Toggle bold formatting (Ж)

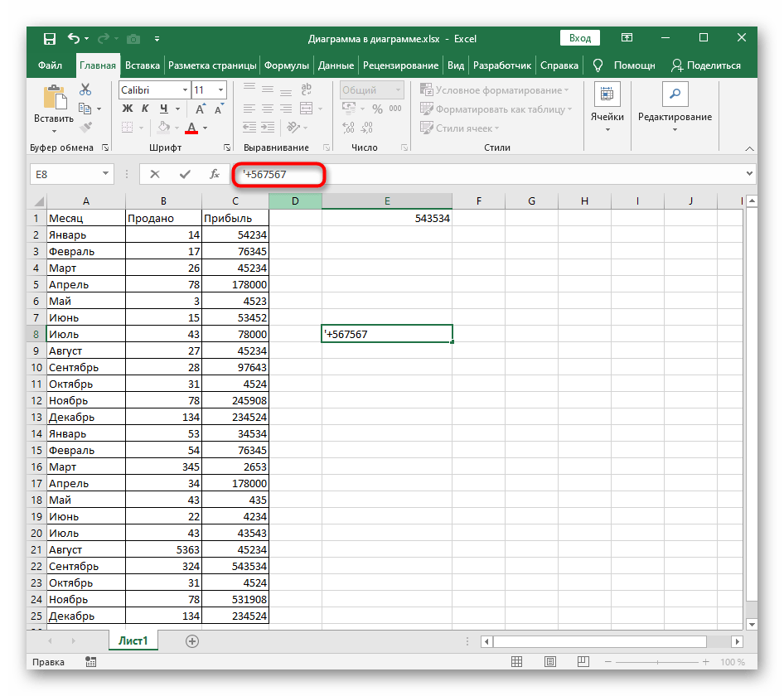tap(128, 109)
